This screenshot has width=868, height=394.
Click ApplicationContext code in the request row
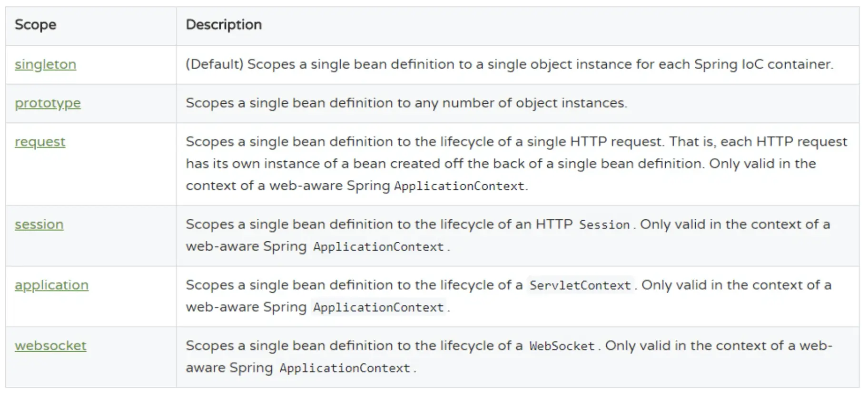[459, 186]
